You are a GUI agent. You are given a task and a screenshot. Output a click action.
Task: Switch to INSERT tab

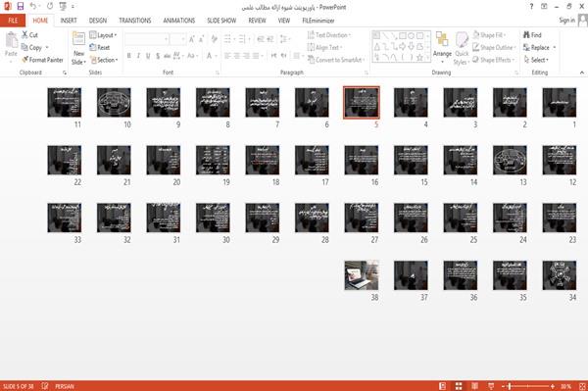point(69,21)
